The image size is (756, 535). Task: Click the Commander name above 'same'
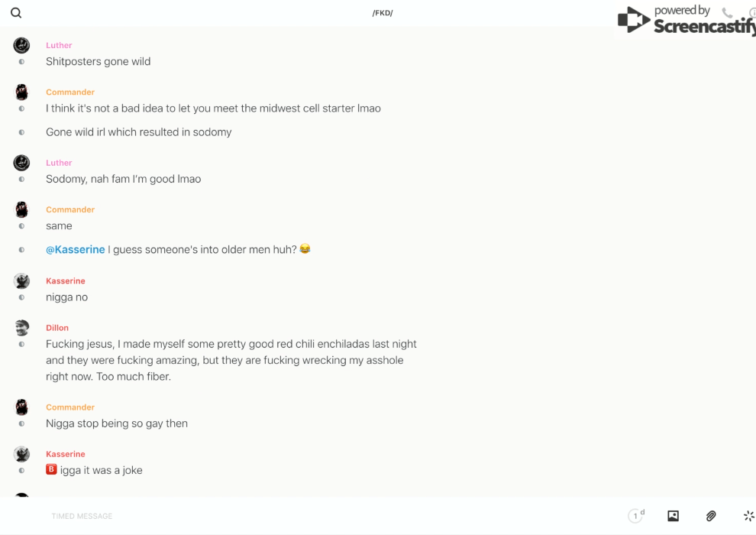(70, 209)
